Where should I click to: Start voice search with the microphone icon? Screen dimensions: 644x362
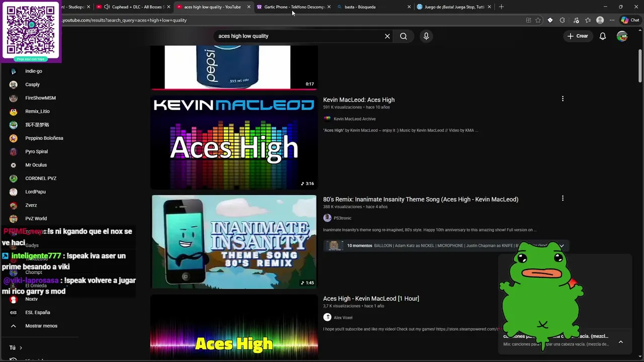426,36
